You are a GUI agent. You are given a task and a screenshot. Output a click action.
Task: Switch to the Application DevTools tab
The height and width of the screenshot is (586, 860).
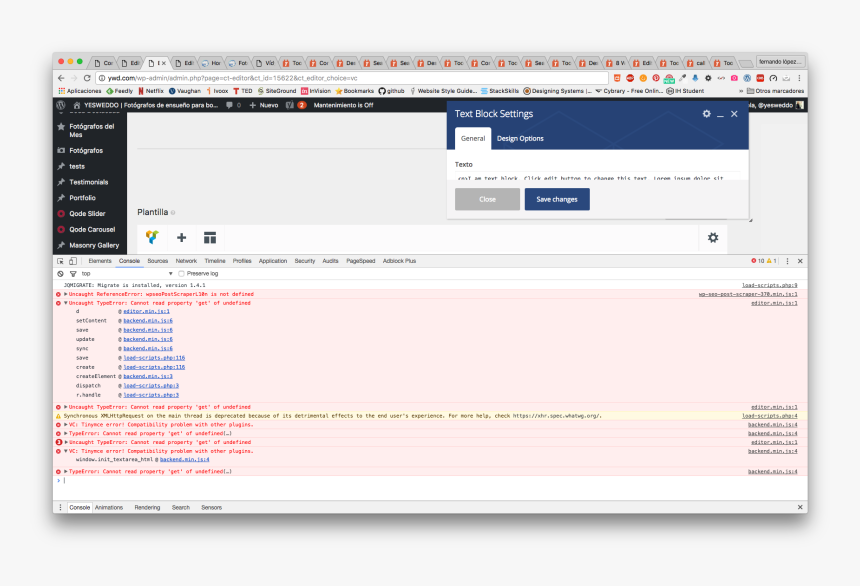pos(273,261)
